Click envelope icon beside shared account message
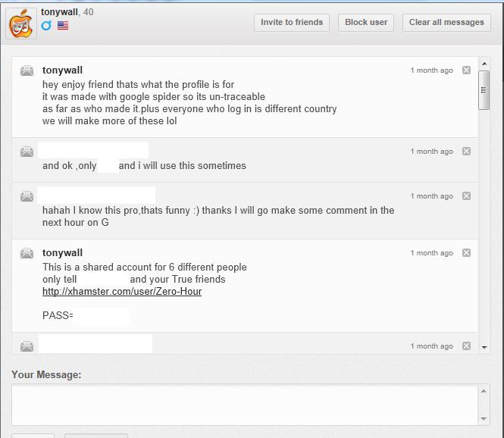 (x=27, y=254)
